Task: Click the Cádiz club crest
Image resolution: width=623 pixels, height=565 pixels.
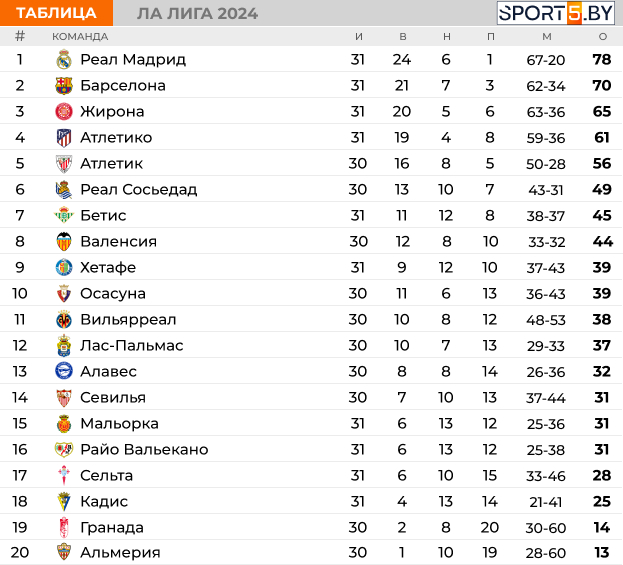Action: pyautogui.click(x=64, y=501)
